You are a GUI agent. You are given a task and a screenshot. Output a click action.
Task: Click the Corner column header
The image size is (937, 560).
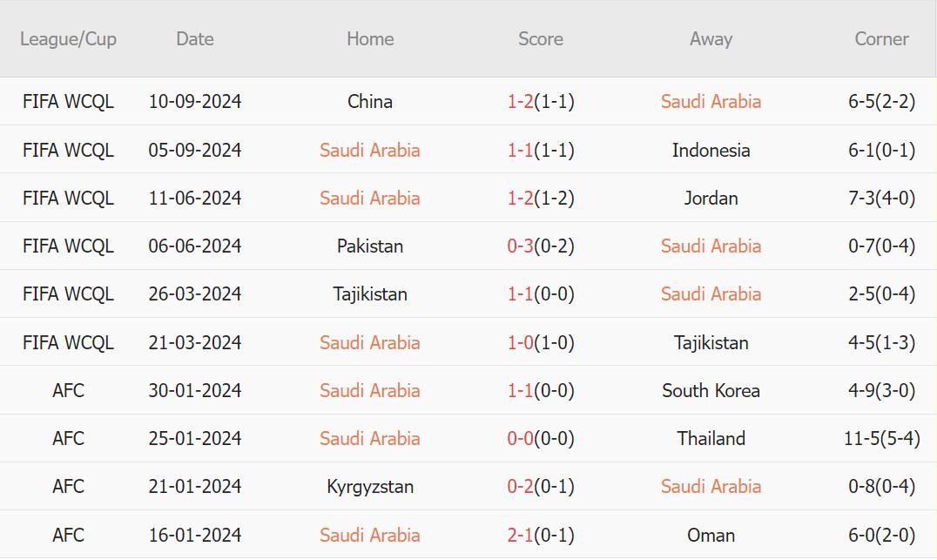(x=881, y=39)
